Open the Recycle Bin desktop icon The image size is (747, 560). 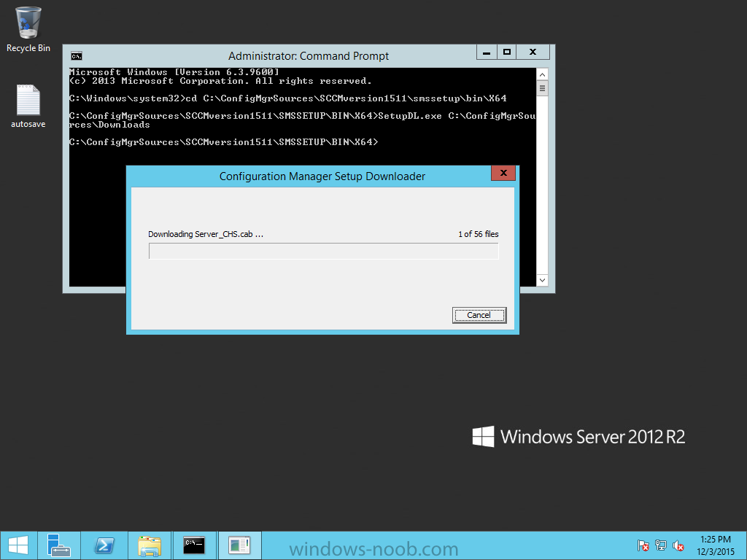click(x=28, y=29)
